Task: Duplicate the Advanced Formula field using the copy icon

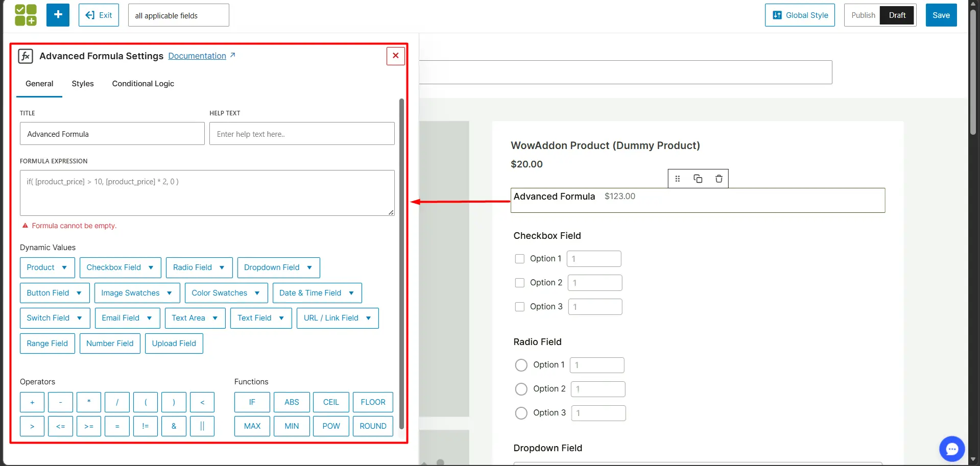Action: click(698, 179)
